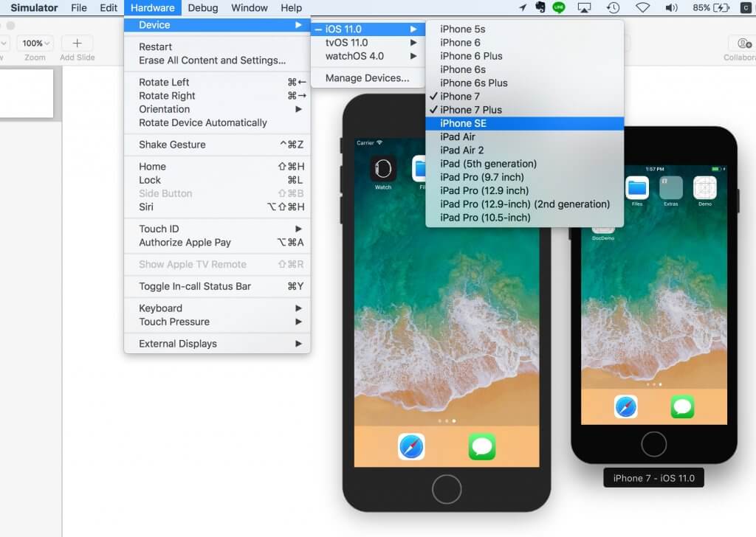This screenshot has width=756, height=537.
Task: Choose Rotate Right
Action: click(x=217, y=96)
